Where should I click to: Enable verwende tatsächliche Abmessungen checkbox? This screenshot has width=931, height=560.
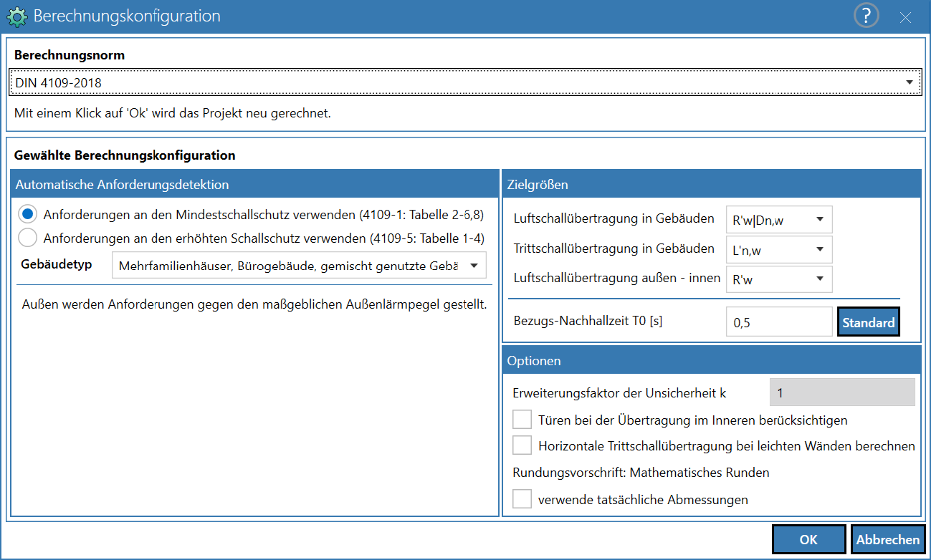(522, 499)
